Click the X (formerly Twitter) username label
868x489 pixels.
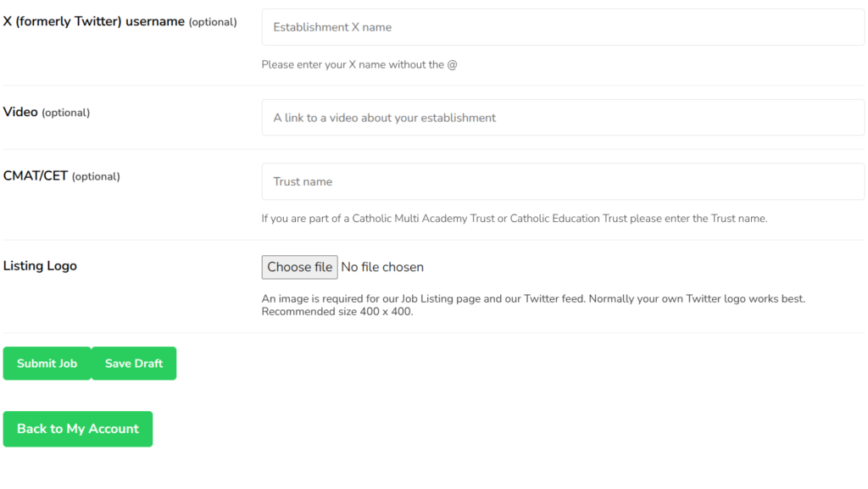94,22
